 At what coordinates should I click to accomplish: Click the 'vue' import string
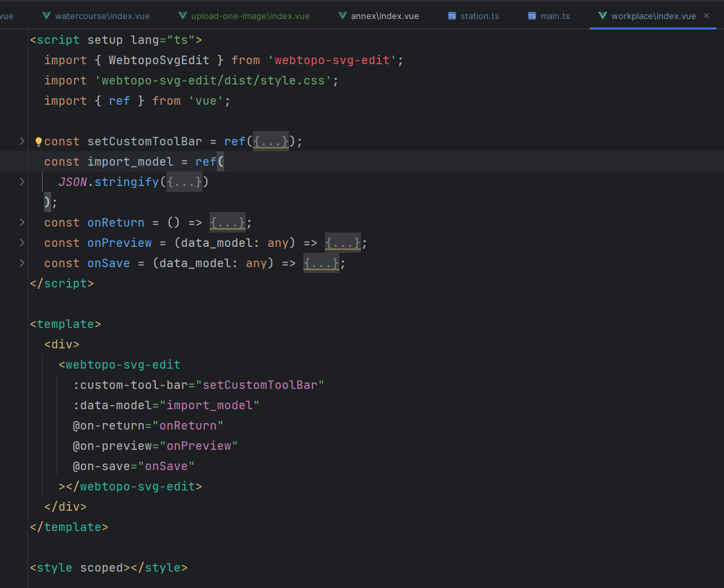[x=206, y=101]
